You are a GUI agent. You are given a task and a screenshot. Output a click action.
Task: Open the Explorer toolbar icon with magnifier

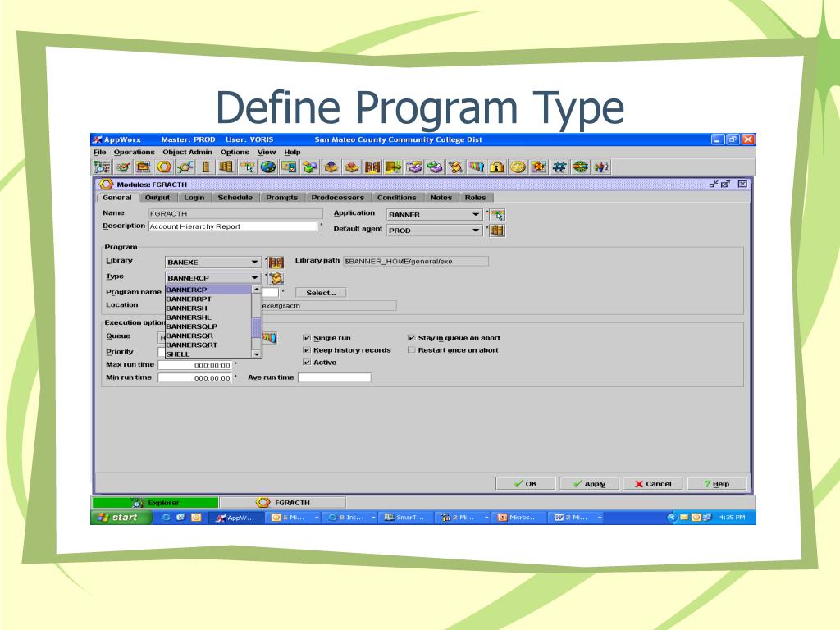point(102,167)
